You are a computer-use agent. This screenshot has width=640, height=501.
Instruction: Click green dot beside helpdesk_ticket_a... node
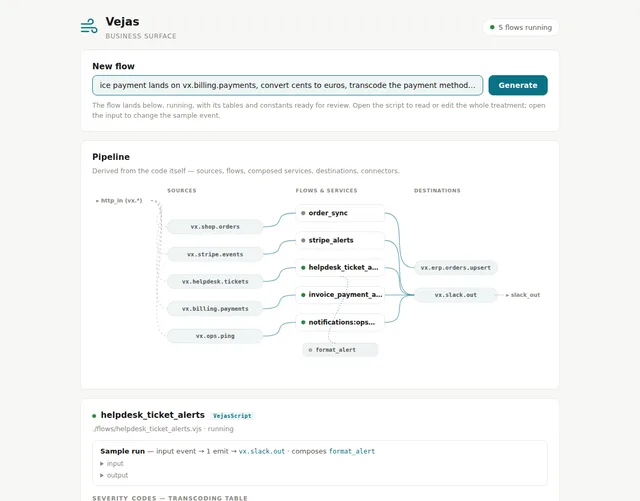coord(303,268)
